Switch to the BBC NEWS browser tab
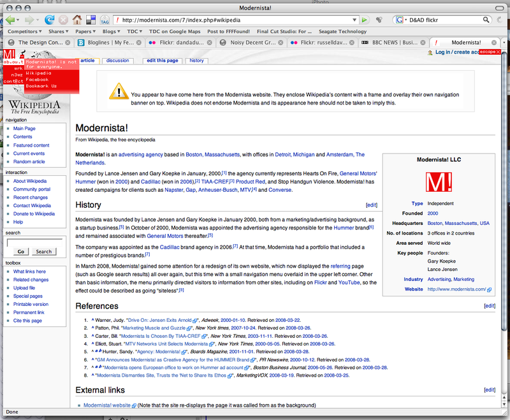 tap(389, 43)
